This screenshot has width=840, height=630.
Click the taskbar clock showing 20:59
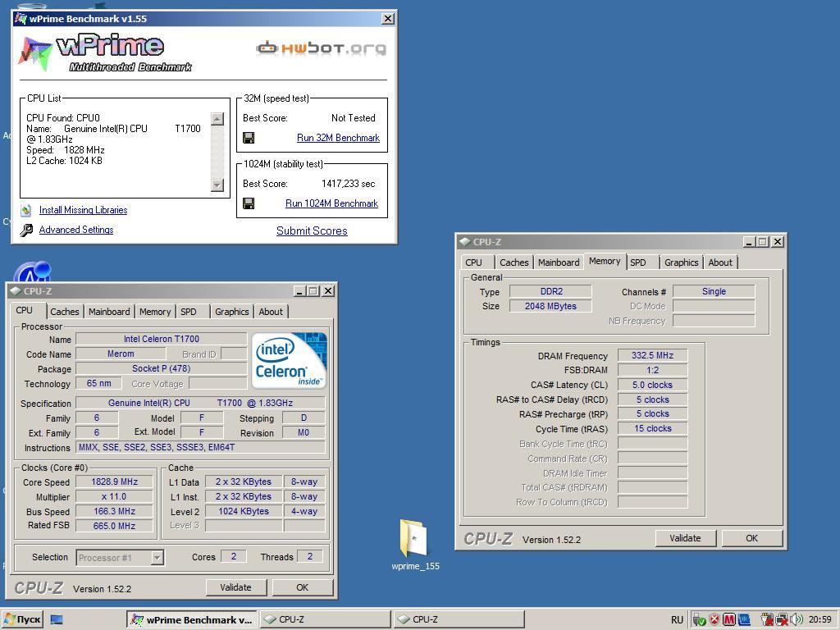point(819,620)
